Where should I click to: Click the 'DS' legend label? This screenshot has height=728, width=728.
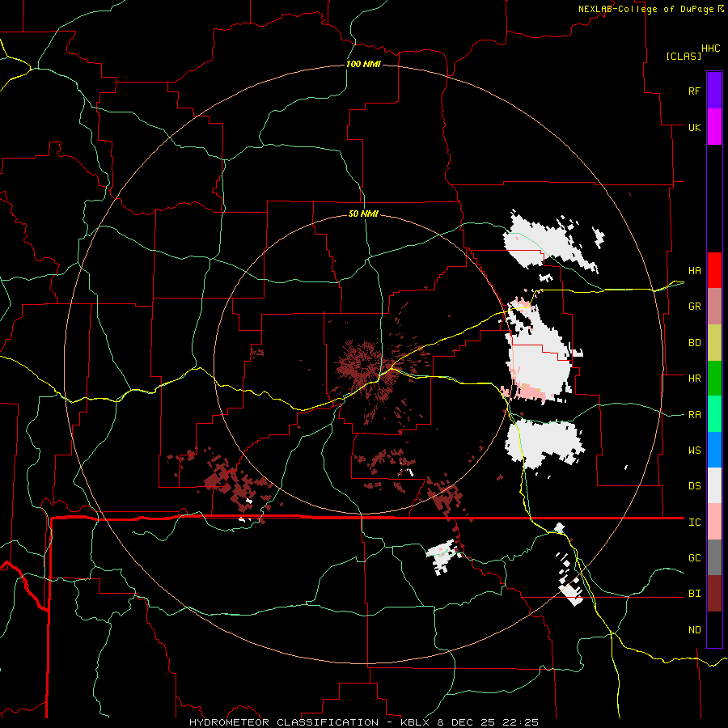(694, 486)
